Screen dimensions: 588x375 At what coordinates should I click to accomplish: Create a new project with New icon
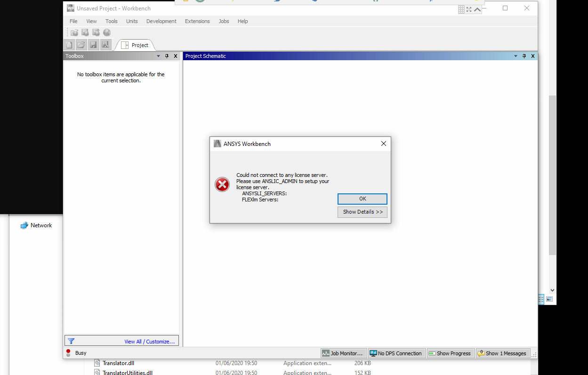point(69,45)
